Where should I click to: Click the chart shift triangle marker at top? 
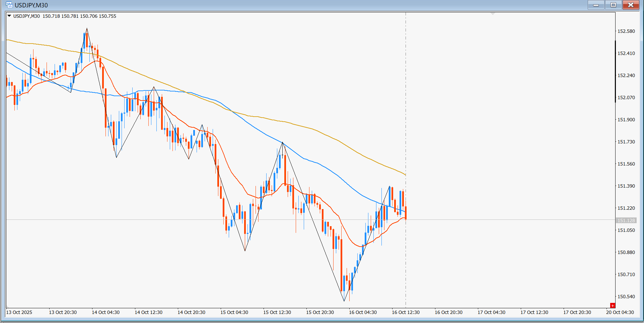[x=493, y=14]
